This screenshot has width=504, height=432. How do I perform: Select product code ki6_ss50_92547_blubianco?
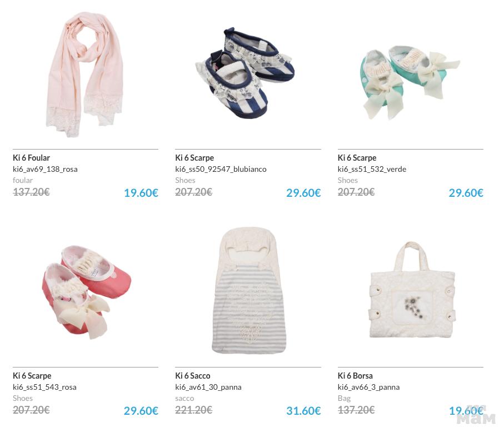pos(221,169)
